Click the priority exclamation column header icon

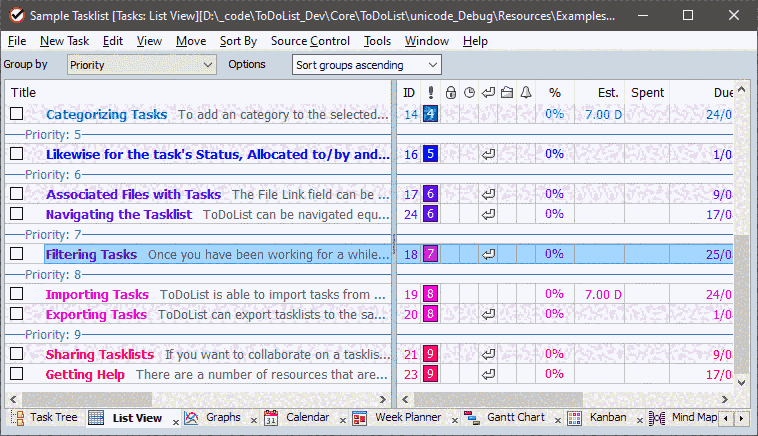430,92
